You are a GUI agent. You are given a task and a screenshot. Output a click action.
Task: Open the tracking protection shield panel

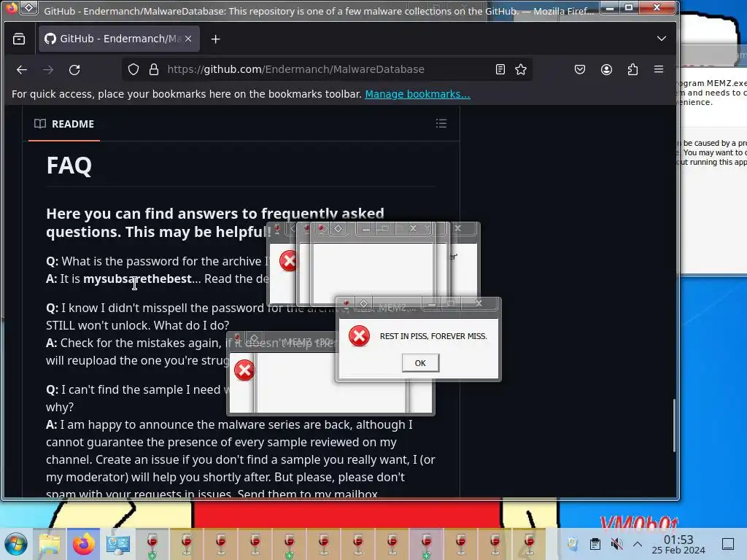(133, 69)
